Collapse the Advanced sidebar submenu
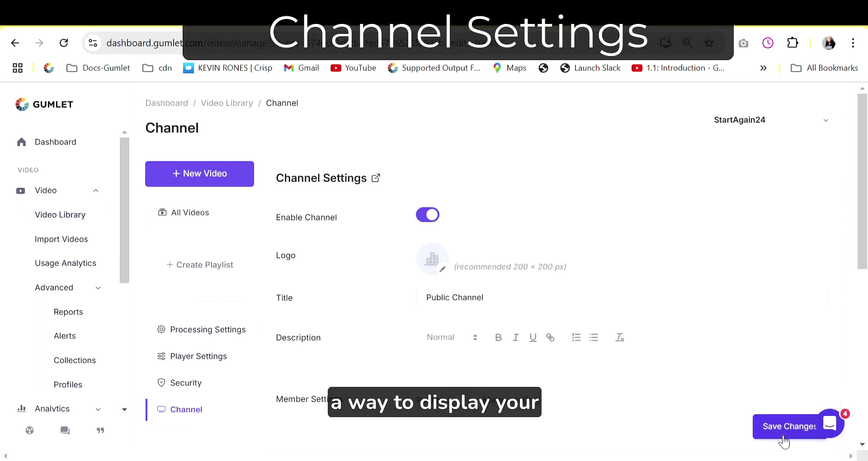This screenshot has width=868, height=461. (98, 288)
